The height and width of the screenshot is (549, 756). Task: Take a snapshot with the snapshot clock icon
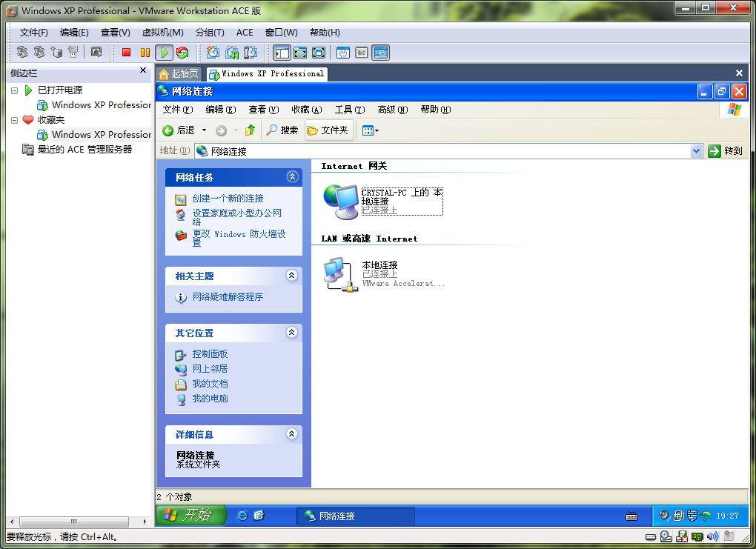(x=213, y=53)
